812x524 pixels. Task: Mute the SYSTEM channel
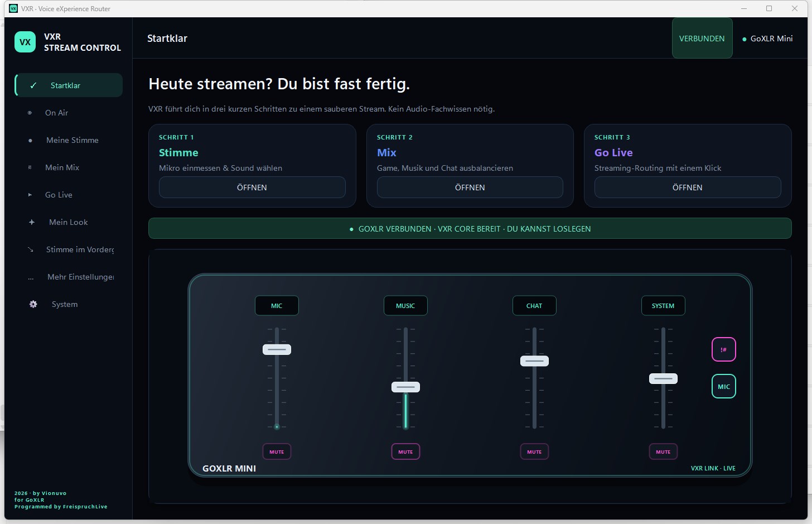pos(663,452)
